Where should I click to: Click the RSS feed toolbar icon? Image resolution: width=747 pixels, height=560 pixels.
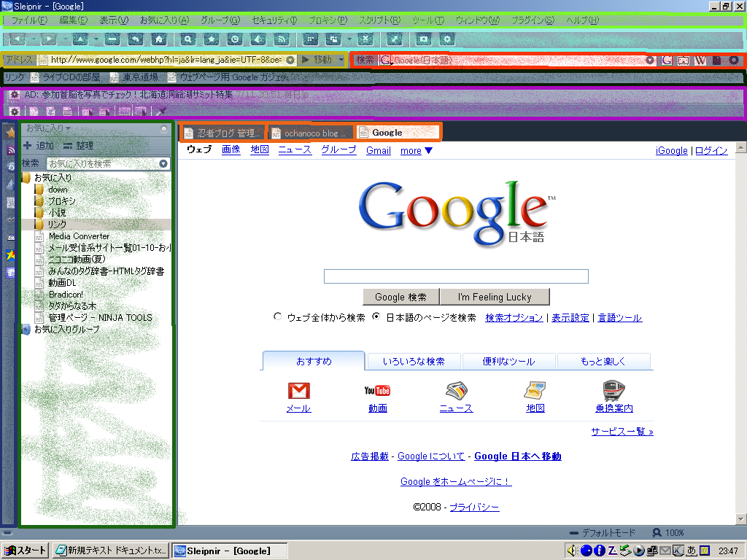(x=281, y=39)
